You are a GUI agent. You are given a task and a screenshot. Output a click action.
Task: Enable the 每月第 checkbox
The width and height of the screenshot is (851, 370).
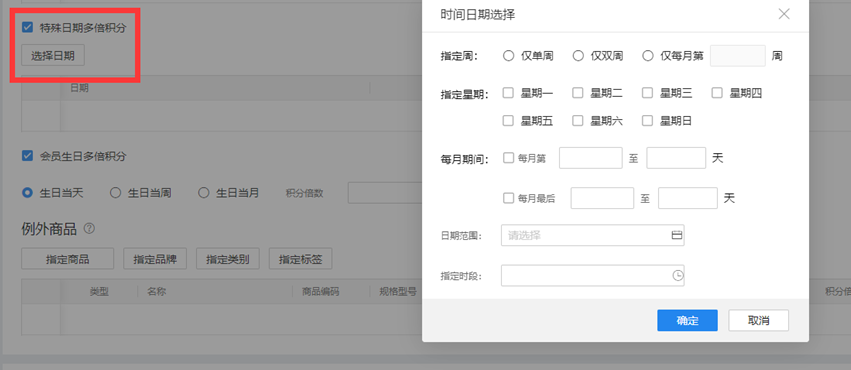[508, 158]
